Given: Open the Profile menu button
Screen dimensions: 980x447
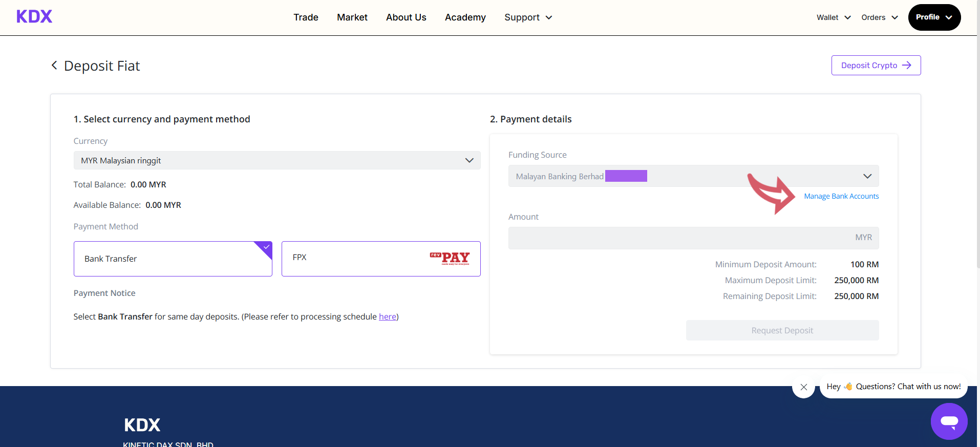Looking at the screenshot, I should point(934,17).
